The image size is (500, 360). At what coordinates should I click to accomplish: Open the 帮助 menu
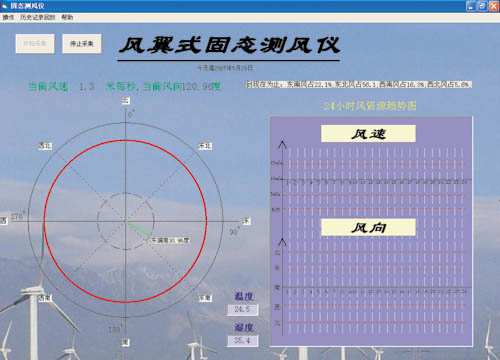[x=67, y=17]
